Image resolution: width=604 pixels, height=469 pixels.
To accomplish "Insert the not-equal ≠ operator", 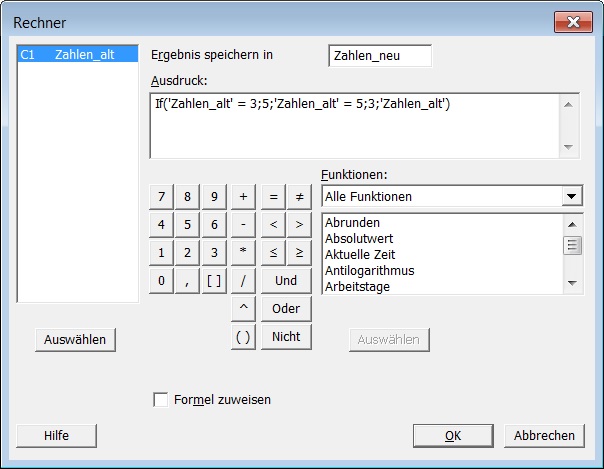I will [x=299, y=197].
